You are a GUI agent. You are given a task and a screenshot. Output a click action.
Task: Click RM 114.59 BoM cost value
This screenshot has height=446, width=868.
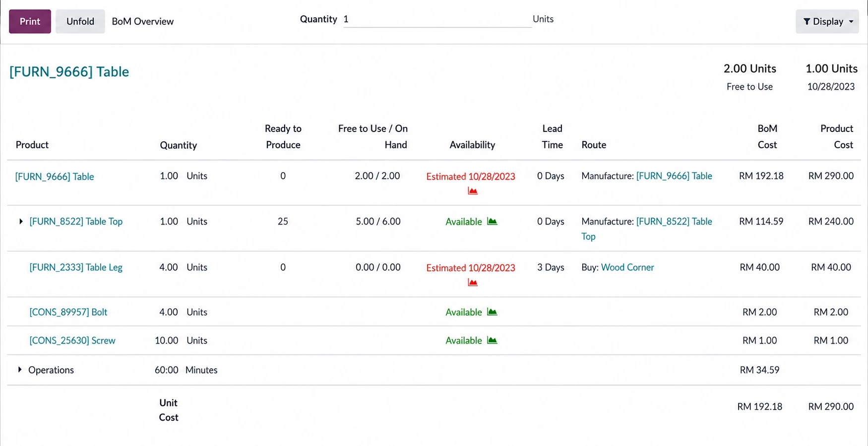[761, 221]
